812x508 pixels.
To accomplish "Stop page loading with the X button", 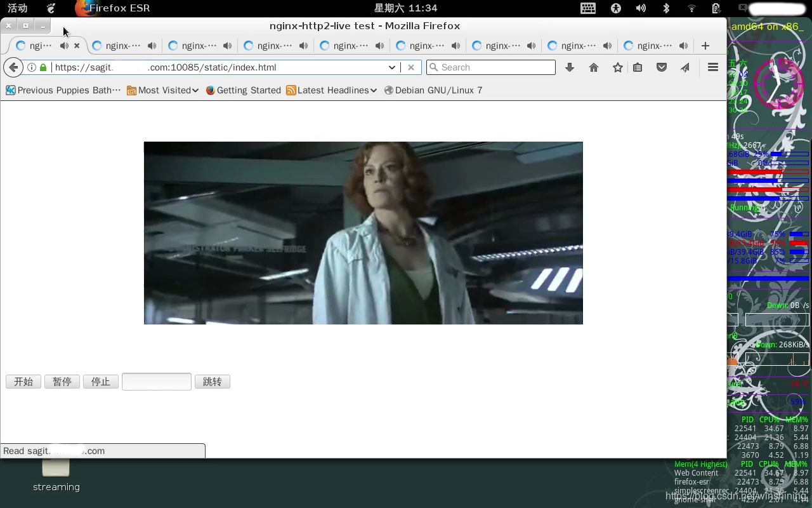I will (x=411, y=67).
